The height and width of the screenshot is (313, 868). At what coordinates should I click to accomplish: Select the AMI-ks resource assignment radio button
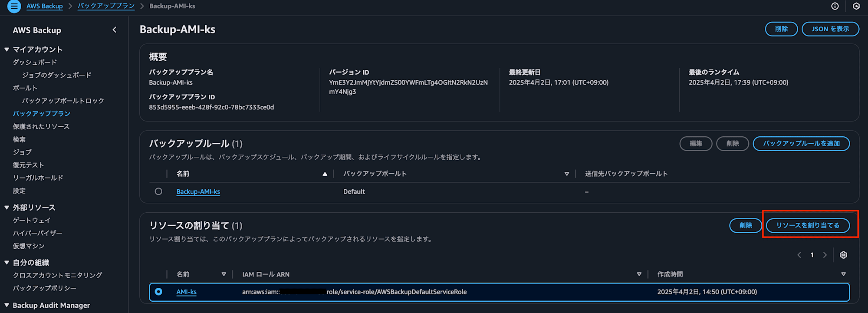coord(158,292)
